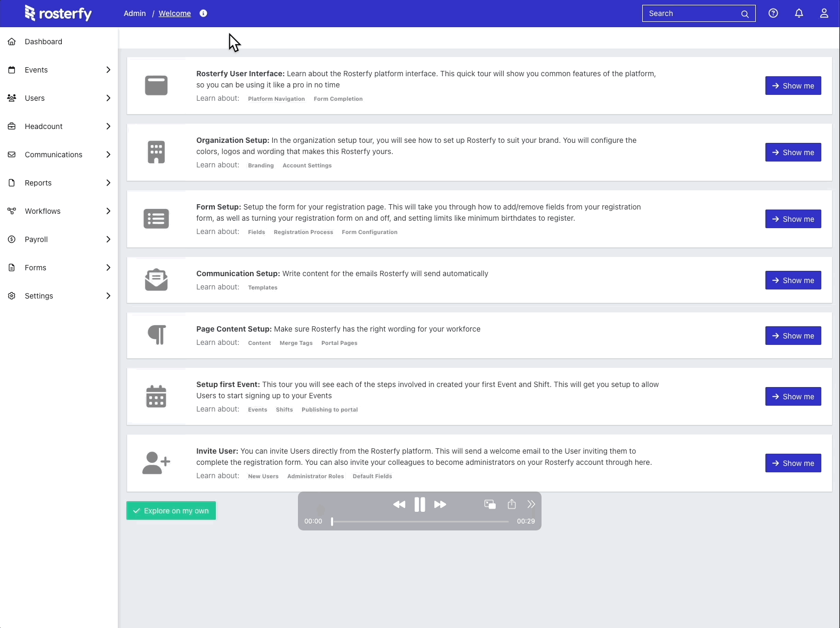Click the Forms sheet icon
Screen dimensions: 840x628
click(12, 268)
